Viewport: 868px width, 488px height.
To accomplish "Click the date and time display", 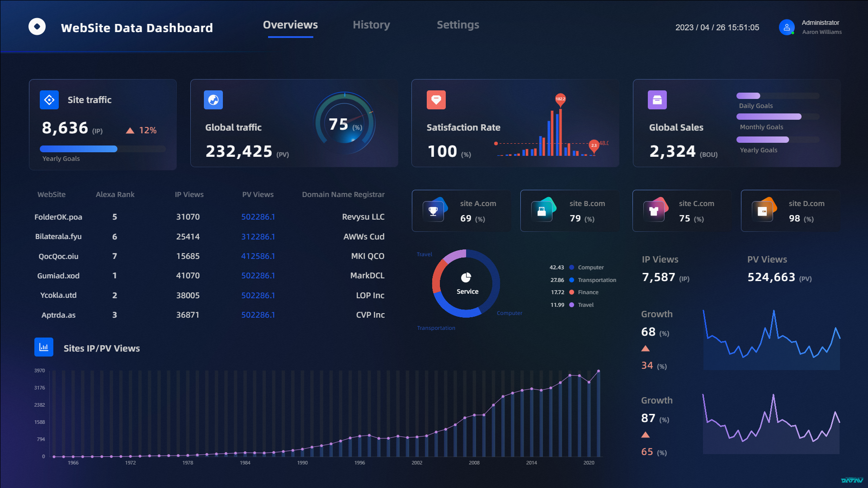I will (717, 28).
